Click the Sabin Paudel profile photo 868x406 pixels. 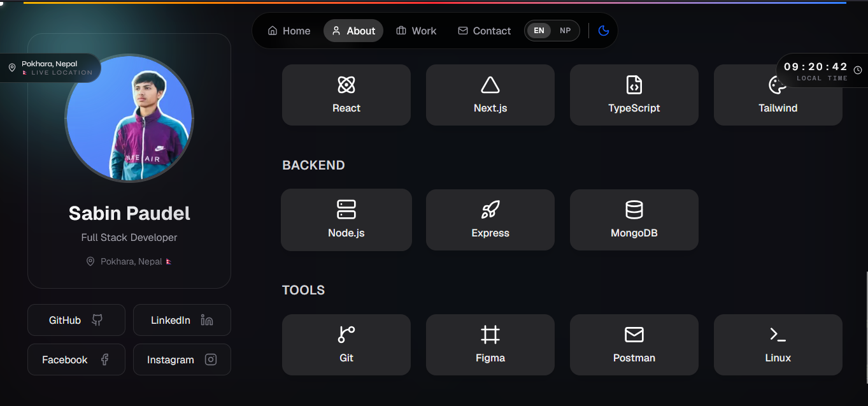tap(129, 118)
